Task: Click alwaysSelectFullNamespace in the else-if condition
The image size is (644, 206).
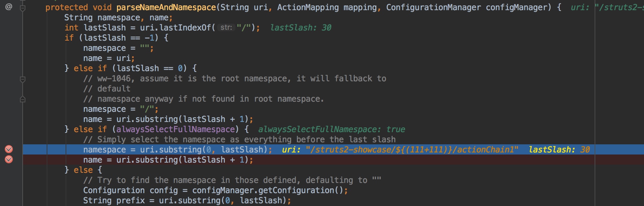Action: pos(176,129)
